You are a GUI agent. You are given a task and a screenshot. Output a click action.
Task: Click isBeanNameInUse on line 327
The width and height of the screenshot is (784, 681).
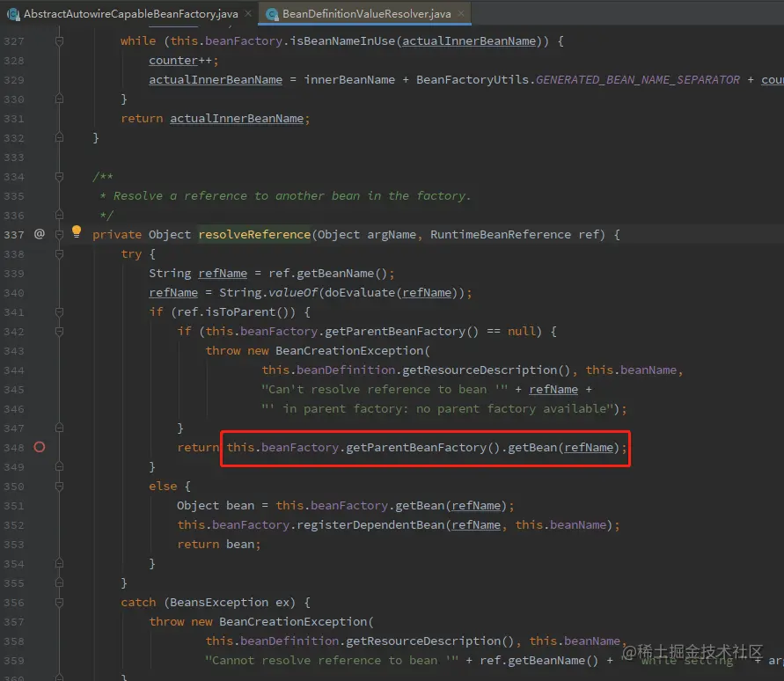[342, 41]
